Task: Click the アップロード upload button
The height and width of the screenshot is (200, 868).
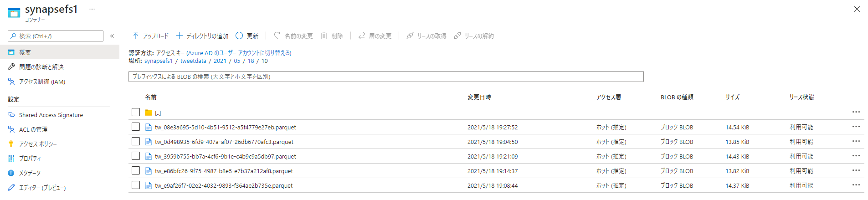Action: tap(150, 36)
